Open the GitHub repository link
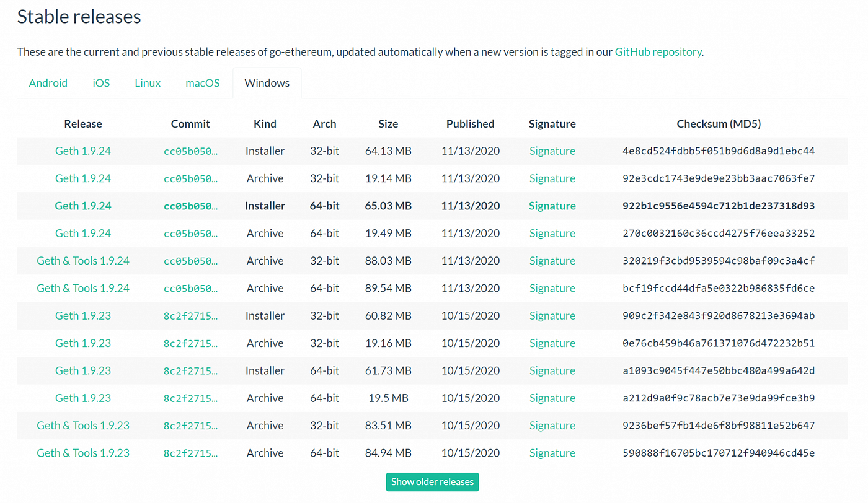Screen dimensions: 868x503 (658, 52)
